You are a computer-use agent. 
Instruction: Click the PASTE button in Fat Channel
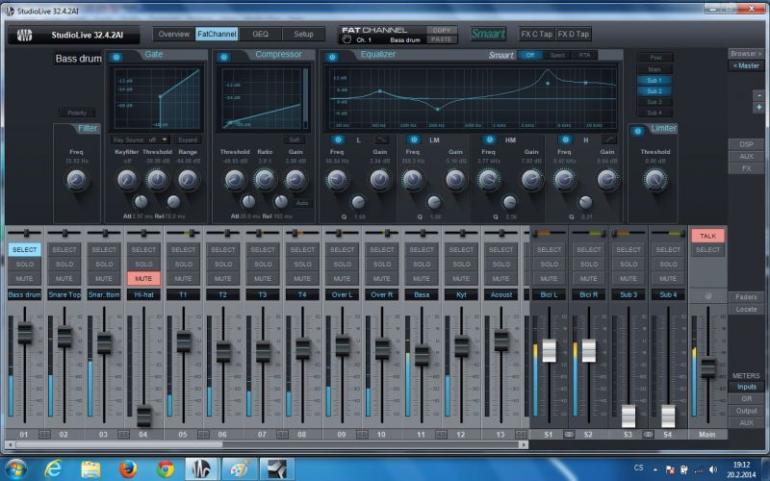pyautogui.click(x=441, y=39)
